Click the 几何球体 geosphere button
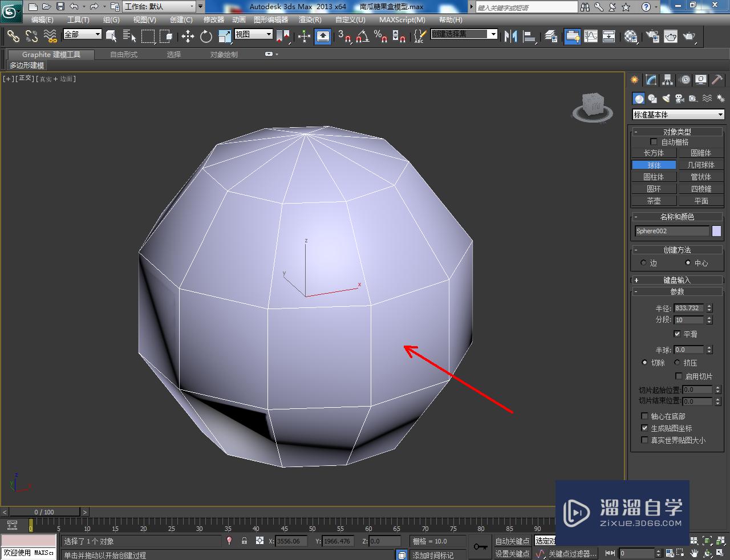The width and height of the screenshot is (730, 560). pos(701,165)
